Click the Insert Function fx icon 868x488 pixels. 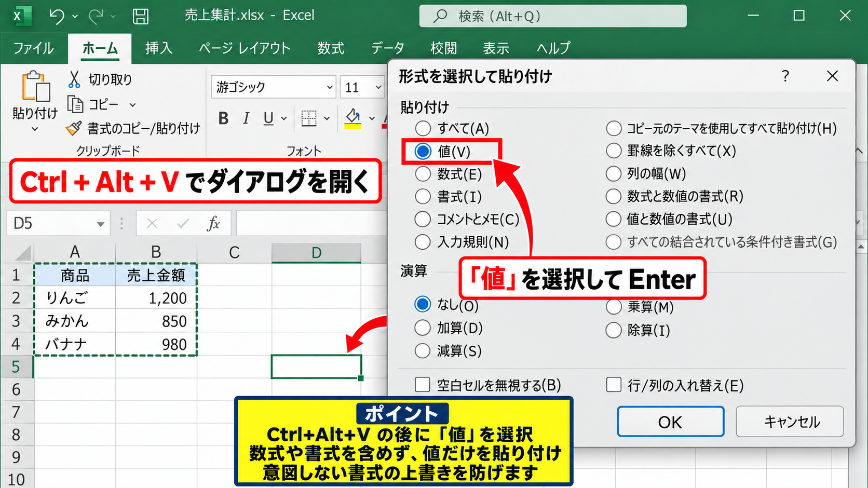213,224
